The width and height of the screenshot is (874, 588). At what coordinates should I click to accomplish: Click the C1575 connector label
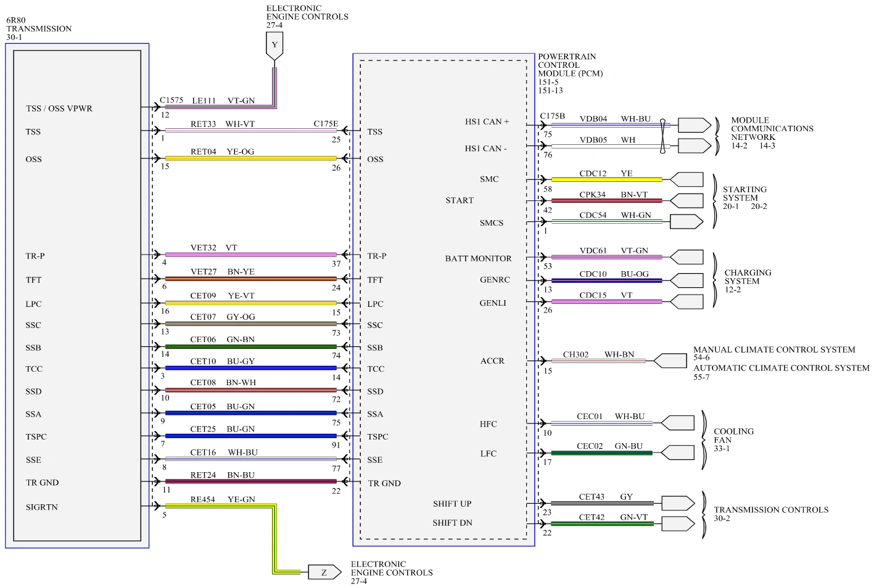point(171,100)
